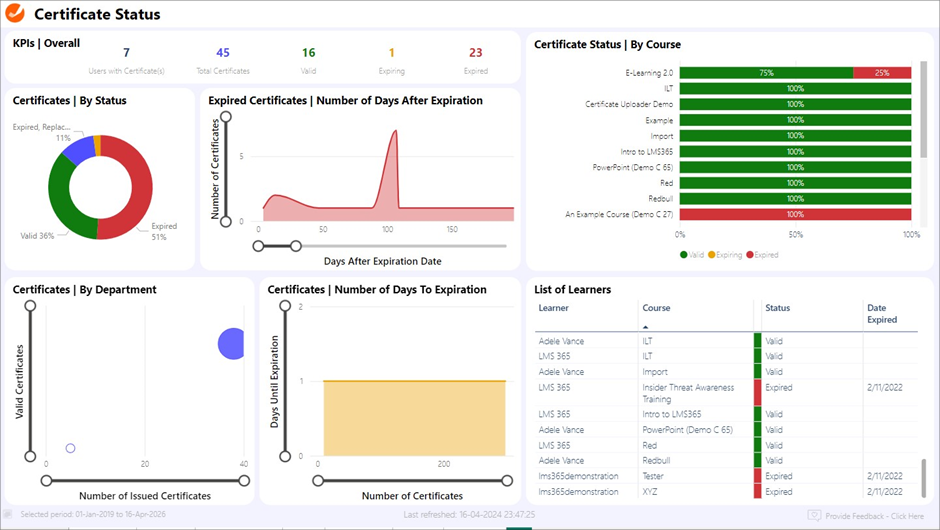The image size is (940, 530).
Task: Sort table by Learner column header
Action: (x=553, y=308)
